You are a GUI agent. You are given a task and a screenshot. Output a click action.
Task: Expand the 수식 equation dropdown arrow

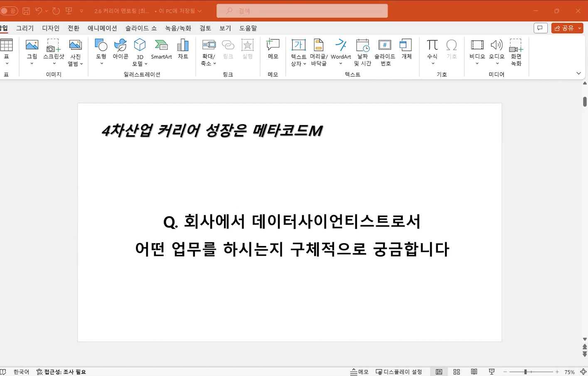[433, 64]
